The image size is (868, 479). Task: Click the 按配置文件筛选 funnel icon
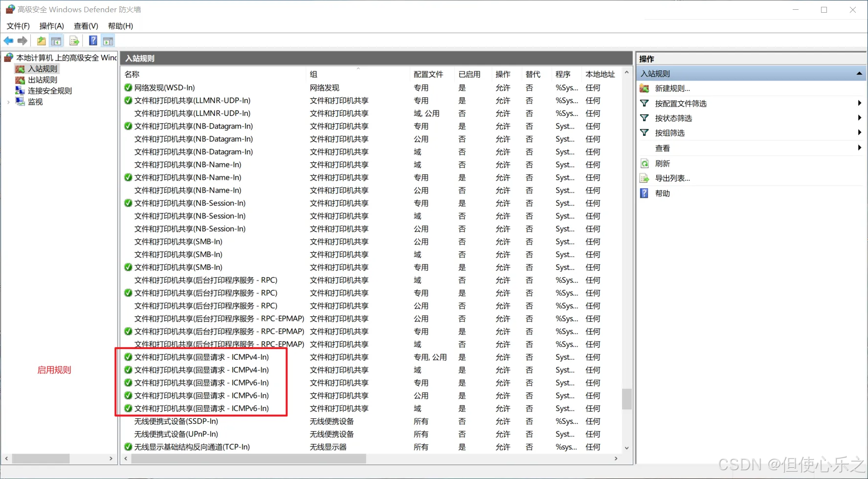pos(645,104)
